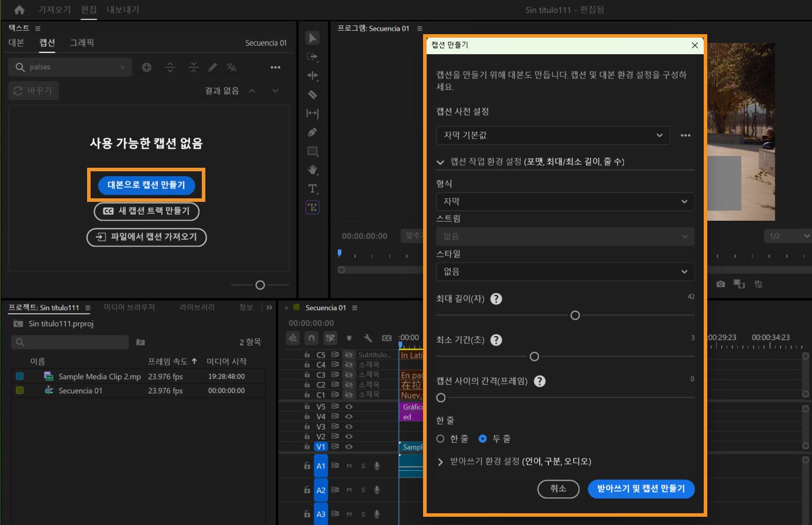Click the Home icon
Image resolution: width=812 pixels, height=525 pixels.
click(x=19, y=10)
